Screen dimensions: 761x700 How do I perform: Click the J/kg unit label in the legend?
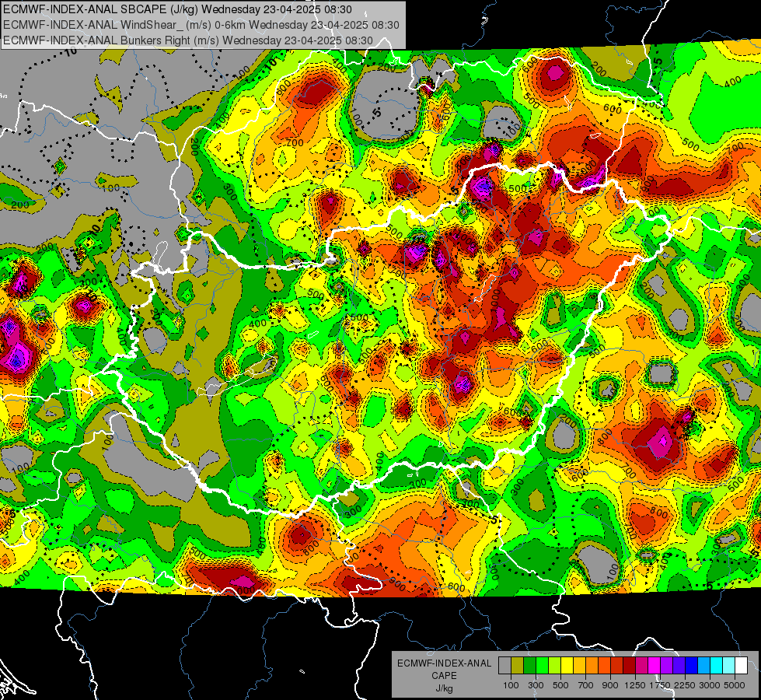444,688
